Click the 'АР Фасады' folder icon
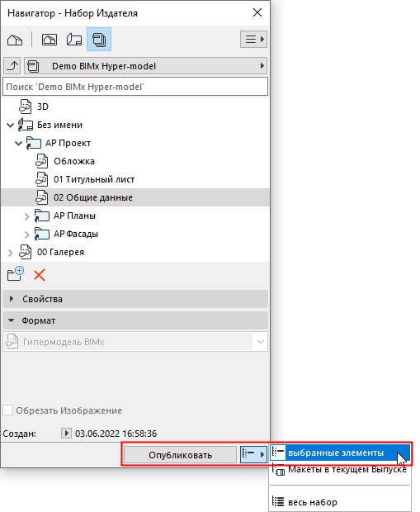Screen dimensions: 420x512 pos(42,235)
